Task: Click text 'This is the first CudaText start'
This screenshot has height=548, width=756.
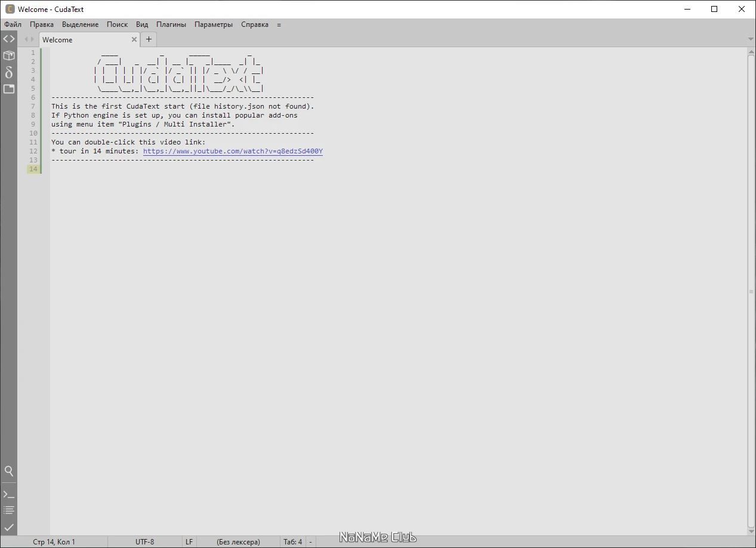Action: (x=118, y=106)
